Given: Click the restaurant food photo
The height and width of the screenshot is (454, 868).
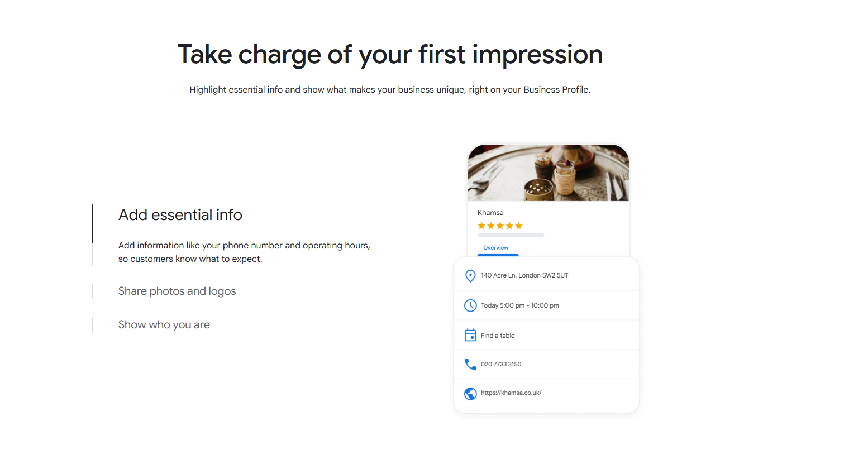Looking at the screenshot, I should 548,173.
